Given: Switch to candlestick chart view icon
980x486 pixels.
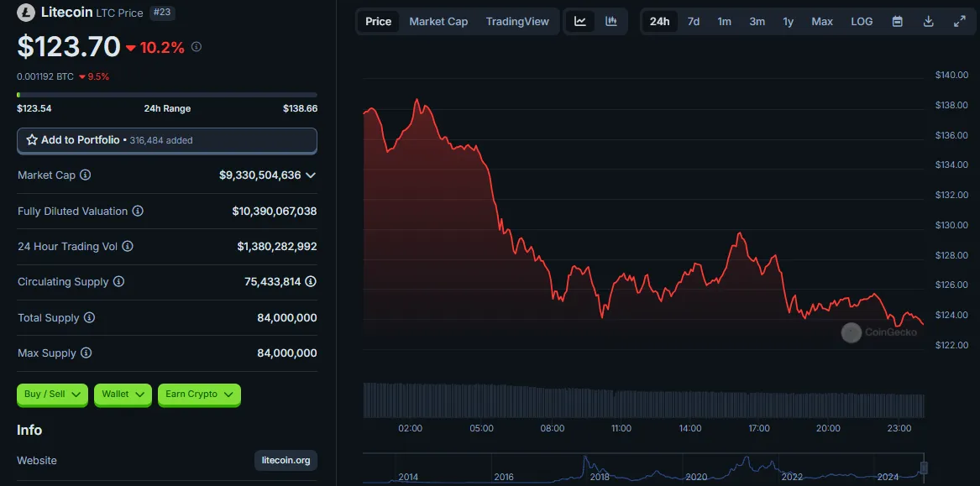Looking at the screenshot, I should pos(611,21).
